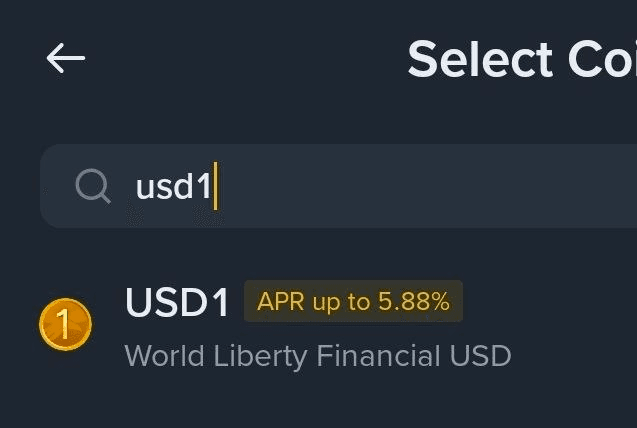
Task: Click the Select Coin page title
Action: coord(520,59)
